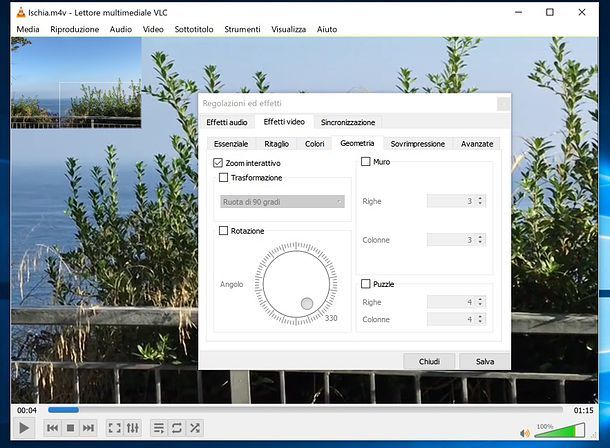Increase Puzzle Righe value

[480, 299]
